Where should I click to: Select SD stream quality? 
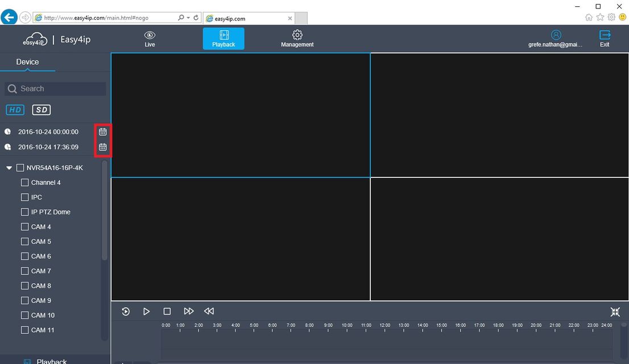pos(42,110)
